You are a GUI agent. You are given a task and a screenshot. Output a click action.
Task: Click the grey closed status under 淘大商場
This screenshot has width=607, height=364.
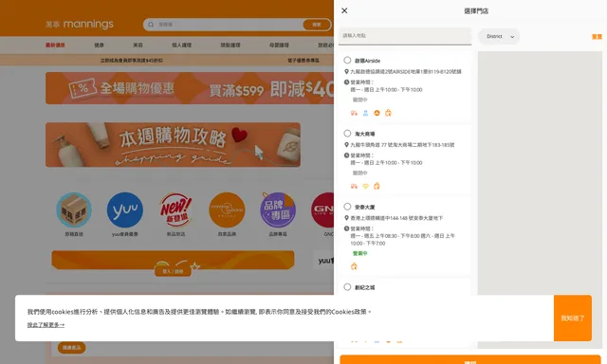click(x=360, y=173)
